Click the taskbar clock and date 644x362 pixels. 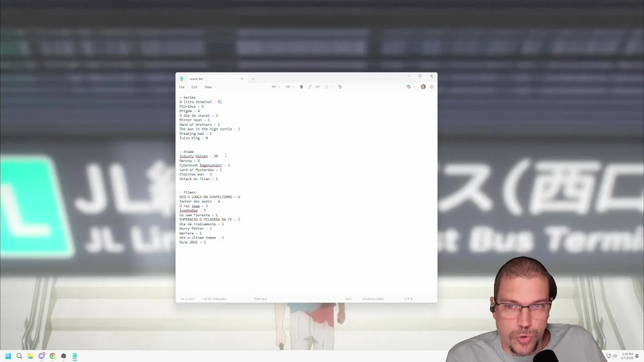pos(627,356)
